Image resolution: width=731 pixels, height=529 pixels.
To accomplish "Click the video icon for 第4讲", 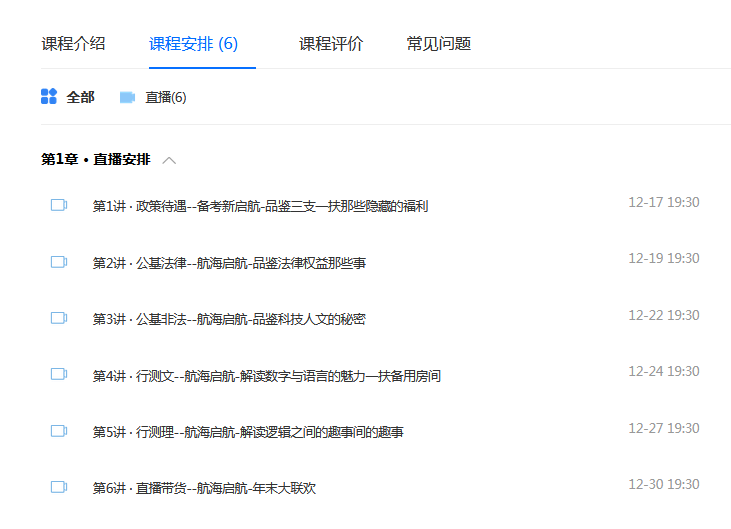I will click(59, 374).
